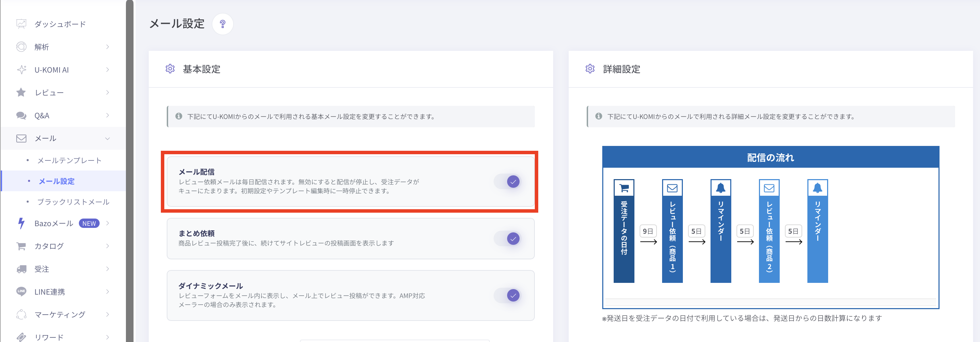Click the 受注データの日付 flow column
980x342 pixels.
point(624,231)
